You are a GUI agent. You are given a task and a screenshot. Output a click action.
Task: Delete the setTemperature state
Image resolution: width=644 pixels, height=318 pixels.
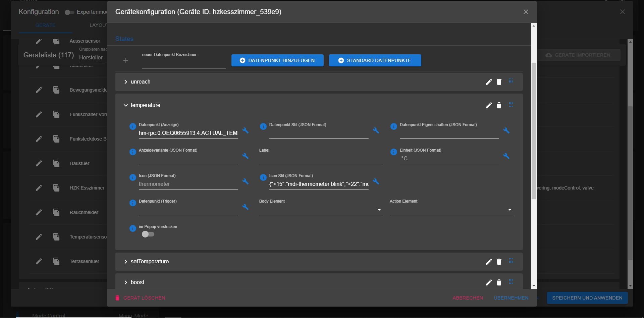499,262
